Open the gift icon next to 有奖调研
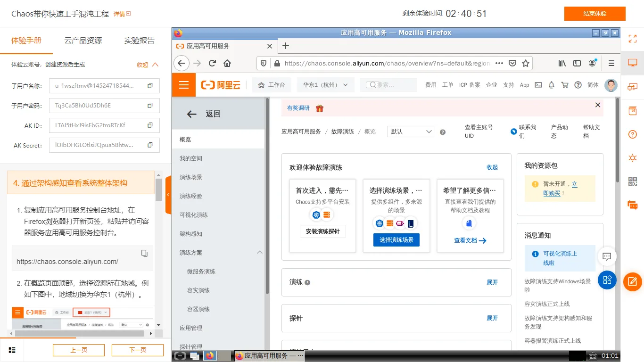Image resolution: width=644 pixels, height=362 pixels. (320, 108)
